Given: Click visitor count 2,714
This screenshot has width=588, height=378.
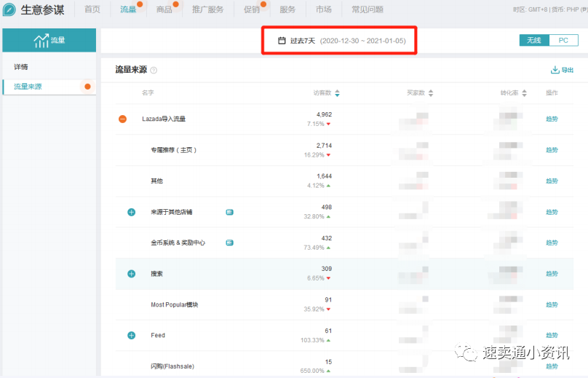Looking at the screenshot, I should pyautogui.click(x=324, y=146).
